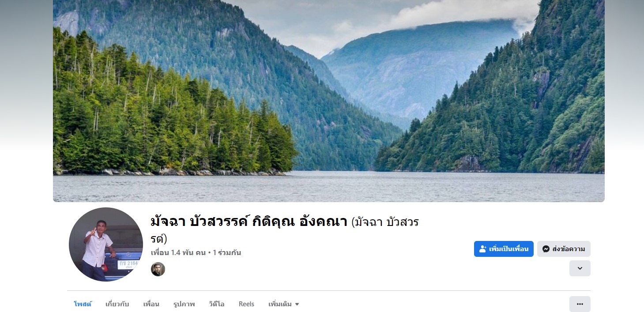
Task: Click the เพิ่มเป็นเพื่อน button
Action: [504, 249]
